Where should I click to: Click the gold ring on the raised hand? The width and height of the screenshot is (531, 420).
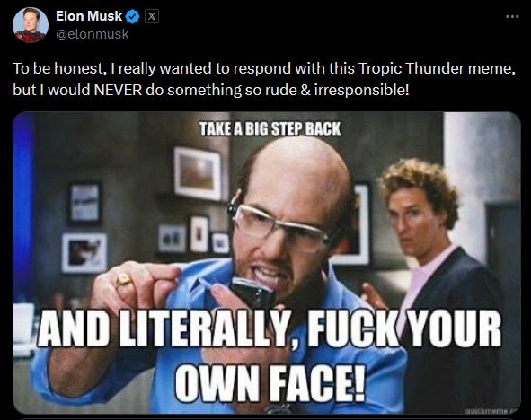point(122,280)
